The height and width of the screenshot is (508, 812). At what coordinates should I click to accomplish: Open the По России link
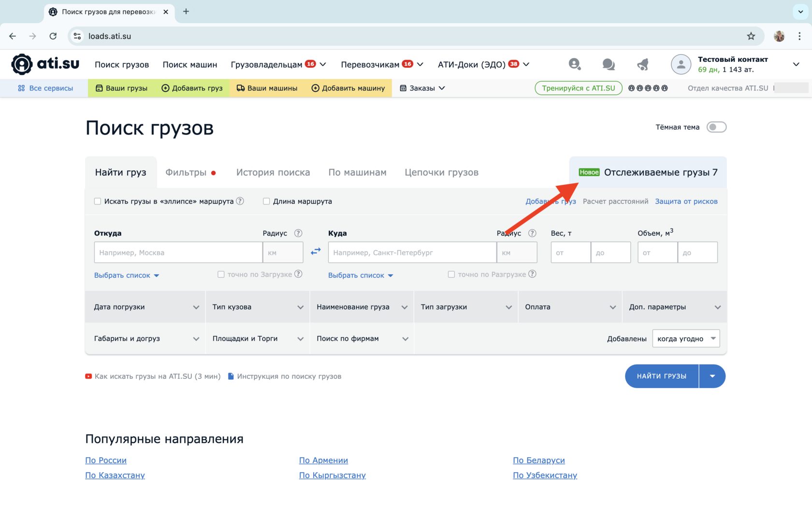point(106,461)
